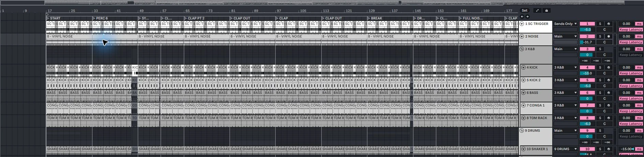Screen dimensions: 644x157
Task: Open the Main output dropdown on 2 NOISE
Action: pyautogui.click(x=565, y=37)
